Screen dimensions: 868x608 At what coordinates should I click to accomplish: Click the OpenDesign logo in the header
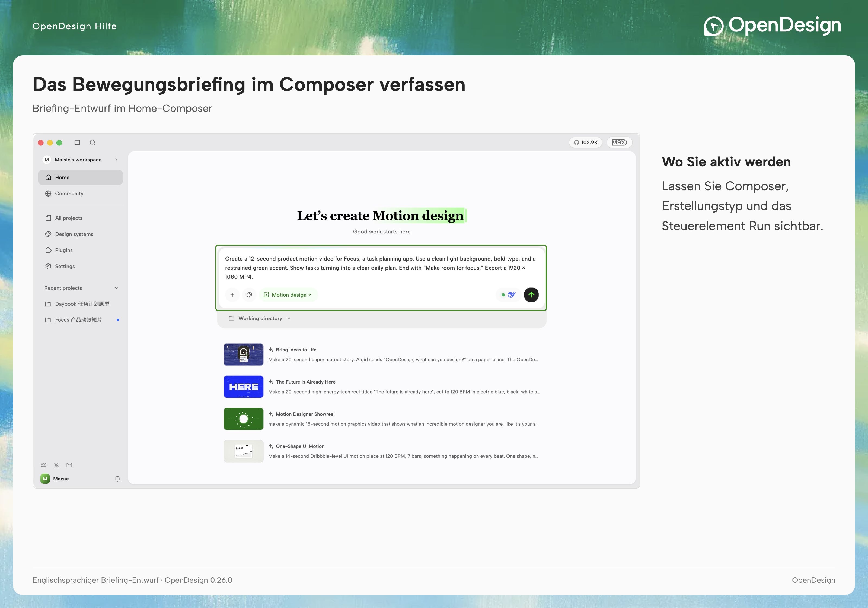[x=772, y=26]
